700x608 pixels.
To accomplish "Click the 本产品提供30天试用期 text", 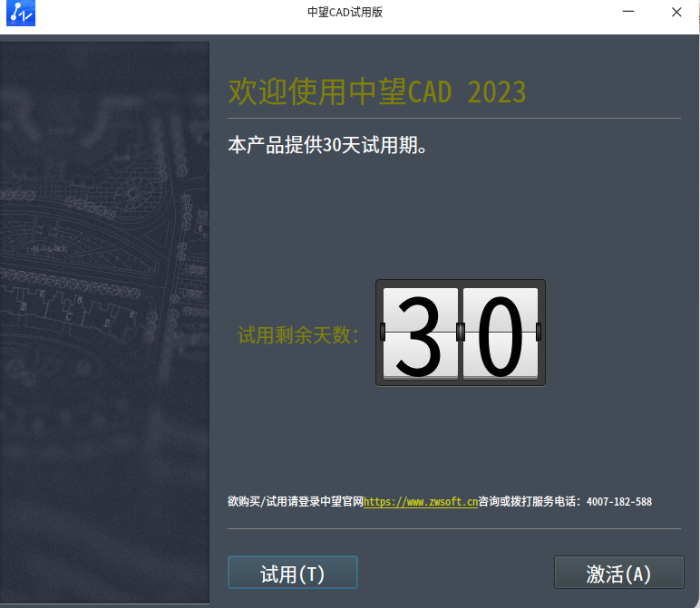I will click(327, 145).
